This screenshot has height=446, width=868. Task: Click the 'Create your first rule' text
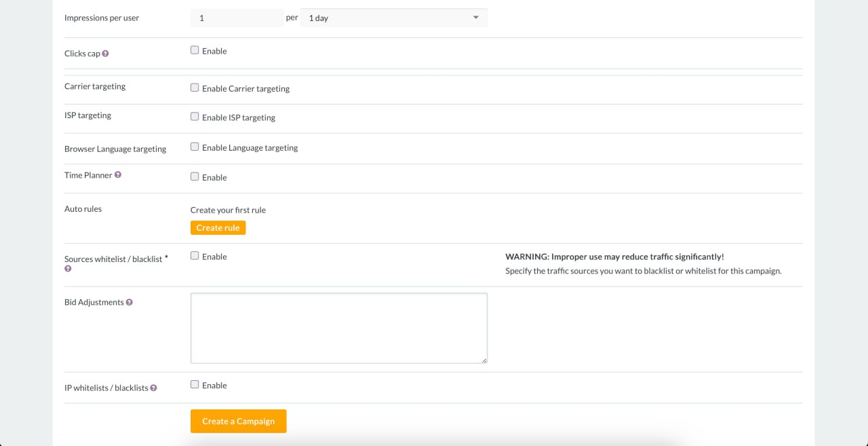click(x=228, y=210)
